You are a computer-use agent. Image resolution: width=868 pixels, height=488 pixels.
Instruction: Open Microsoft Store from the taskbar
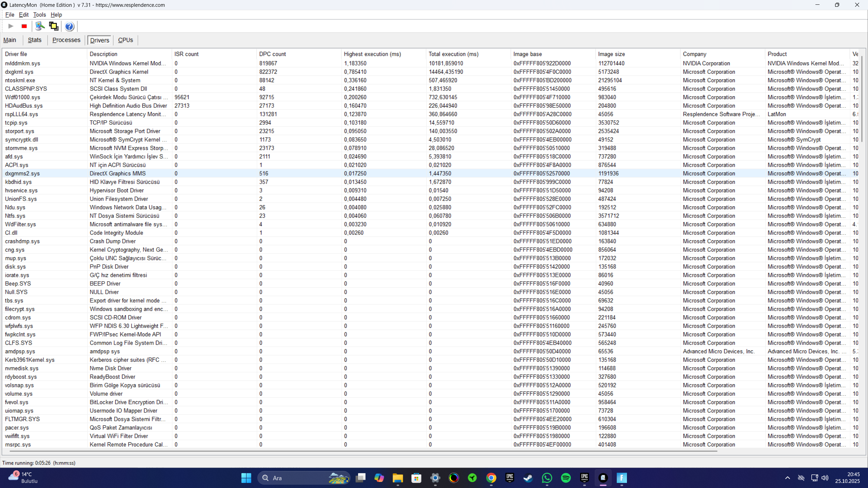coord(416,478)
